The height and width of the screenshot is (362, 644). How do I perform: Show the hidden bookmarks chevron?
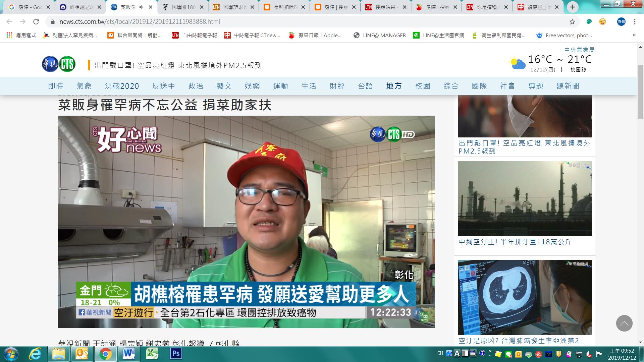pos(634,35)
